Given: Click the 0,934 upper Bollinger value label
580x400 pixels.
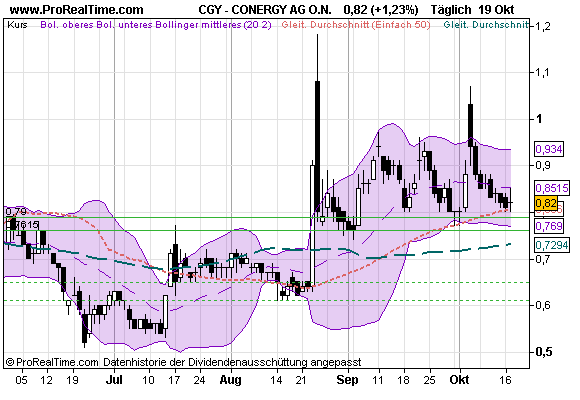Looking at the screenshot, I should [x=549, y=149].
